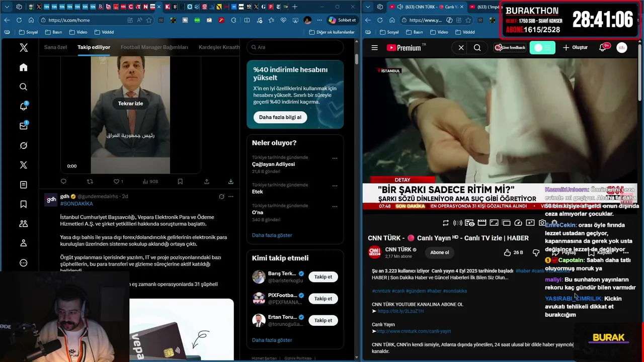The image size is (644, 362).
Task: Clear the YouTube search with X
Action: (x=461, y=48)
